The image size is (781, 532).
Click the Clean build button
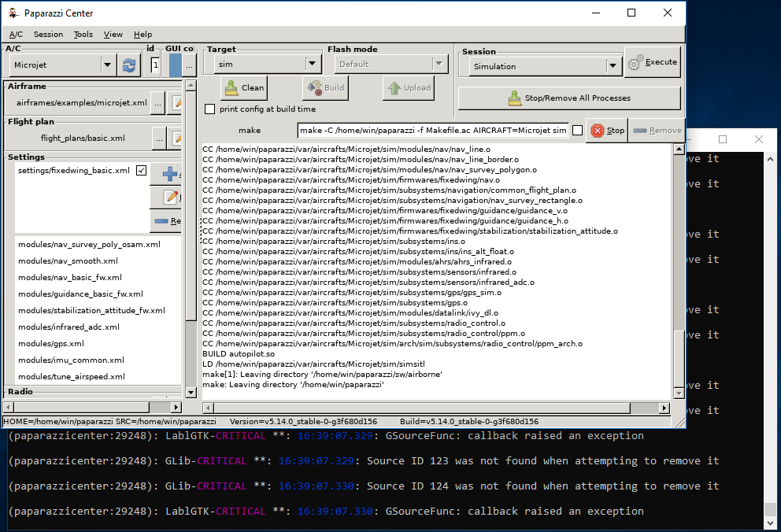tap(244, 88)
